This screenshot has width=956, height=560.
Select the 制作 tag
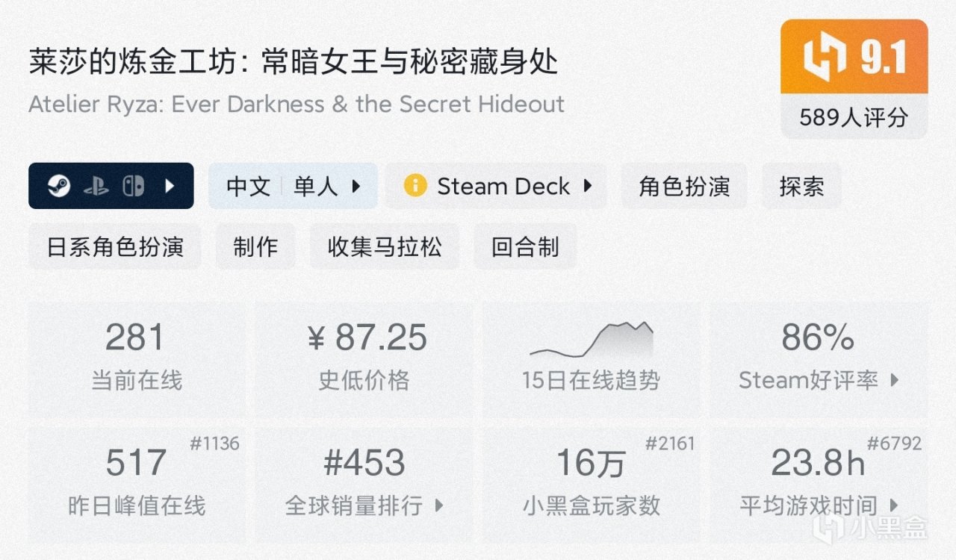click(x=255, y=246)
